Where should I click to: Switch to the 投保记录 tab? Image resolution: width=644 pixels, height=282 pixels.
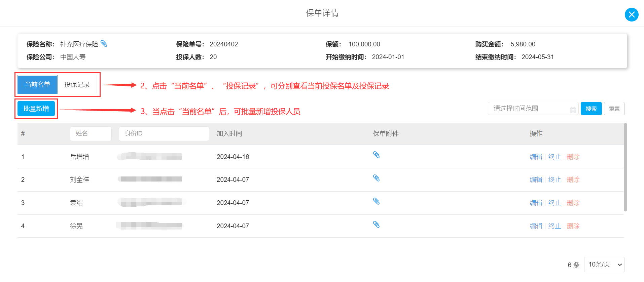(x=77, y=84)
